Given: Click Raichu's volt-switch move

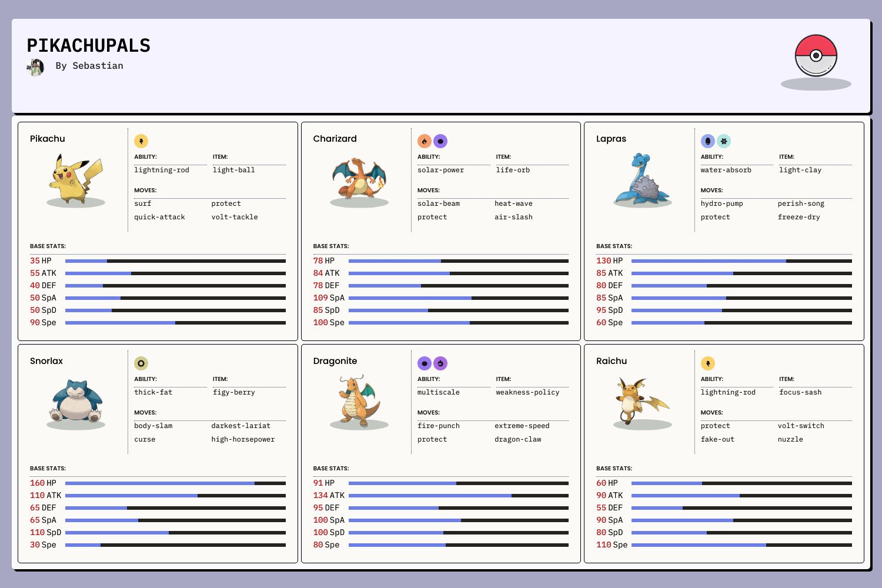Looking at the screenshot, I should click(x=801, y=426).
